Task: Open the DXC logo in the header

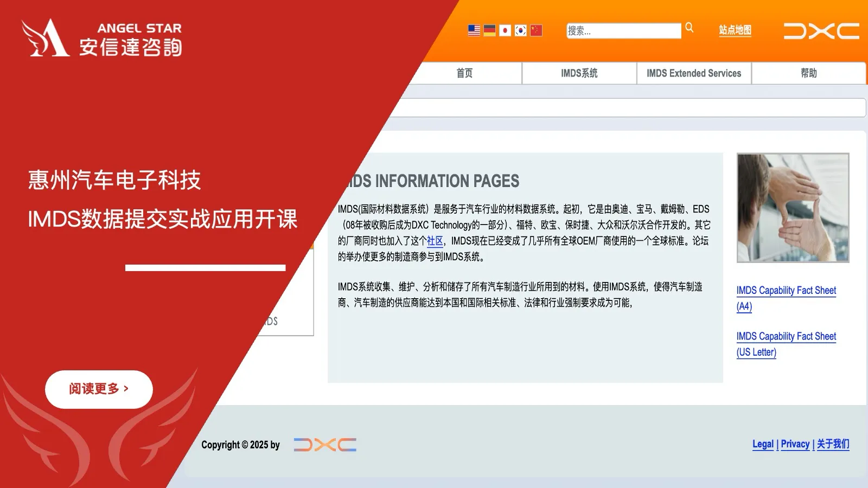Action: pos(821,31)
